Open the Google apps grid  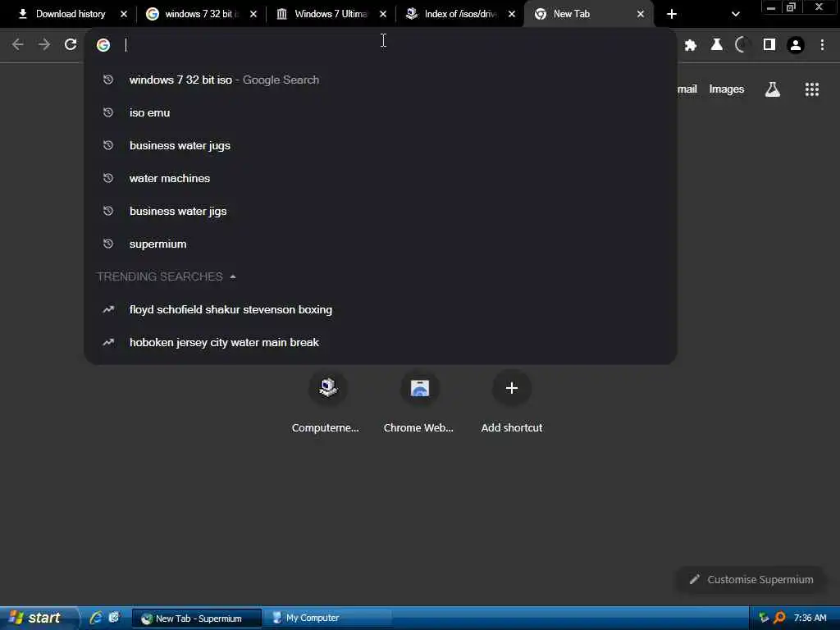pos(811,89)
